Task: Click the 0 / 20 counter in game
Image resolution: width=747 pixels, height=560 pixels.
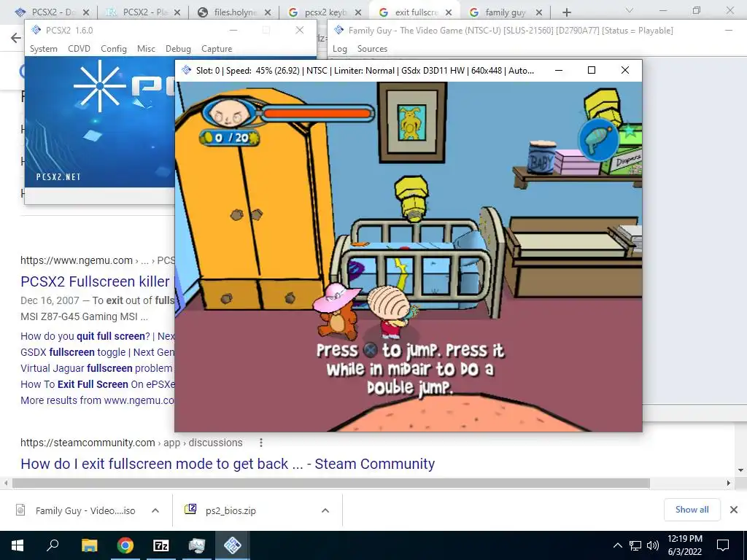Action: click(230, 138)
